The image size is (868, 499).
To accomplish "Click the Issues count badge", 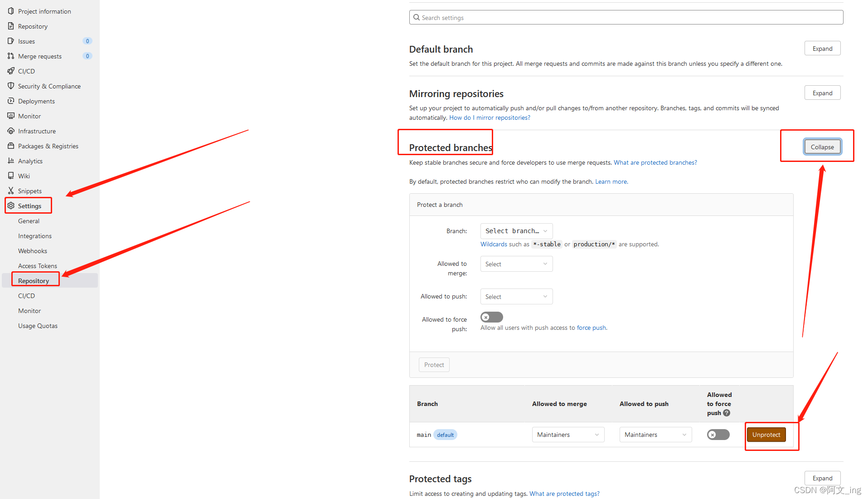I will pyautogui.click(x=87, y=41).
